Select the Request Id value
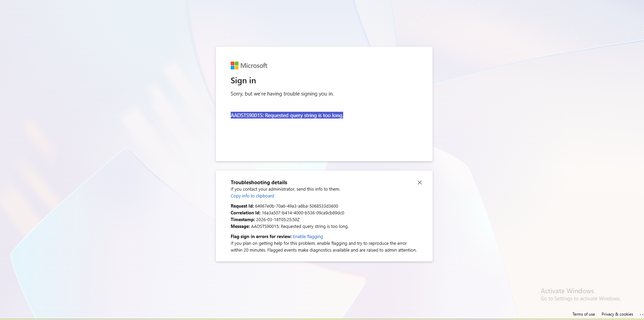Screen dimensions: 644x320 pyautogui.click(x=296, y=206)
